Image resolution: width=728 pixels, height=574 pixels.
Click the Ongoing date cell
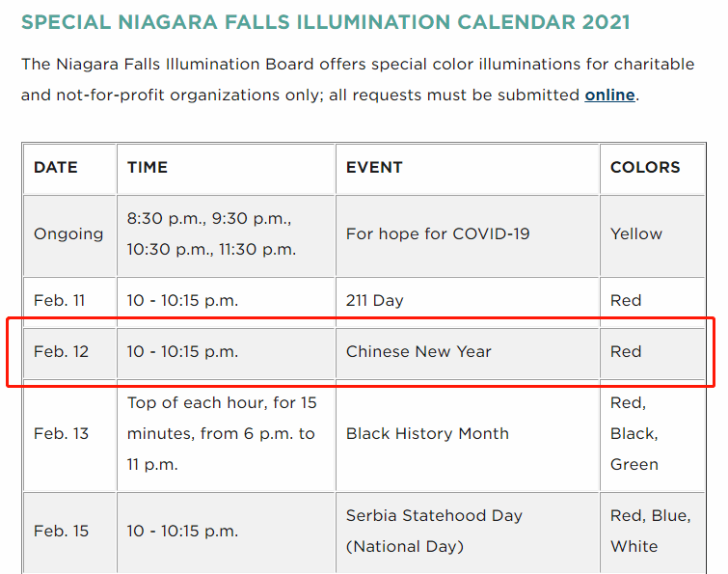click(x=68, y=234)
